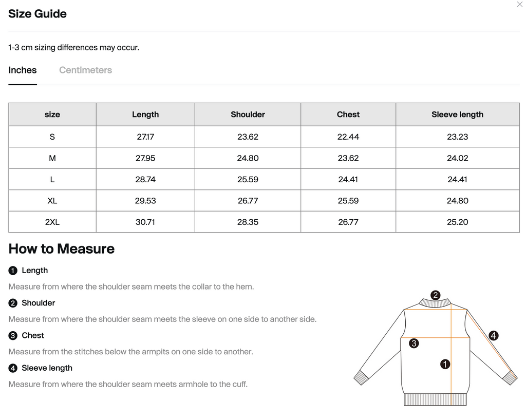
Task: Click the number 1 bullet beside Length
Action: [x=13, y=271]
